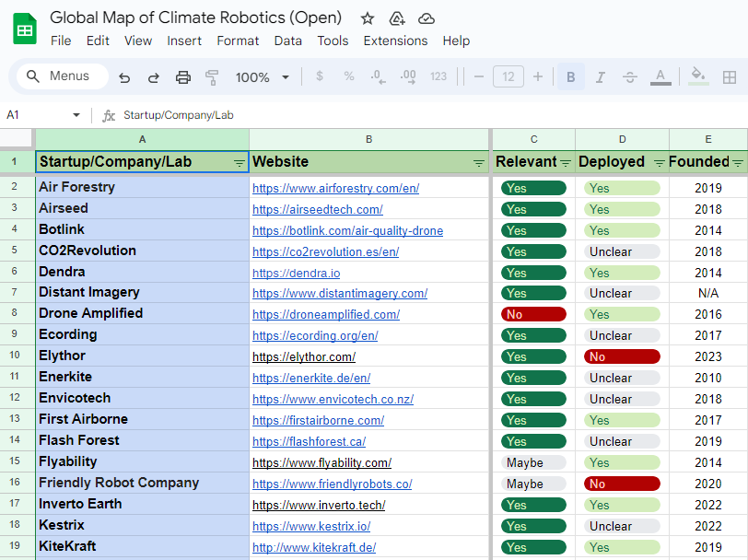Follow the botlink.com air-quality-drone link
The image size is (748, 560).
click(348, 231)
